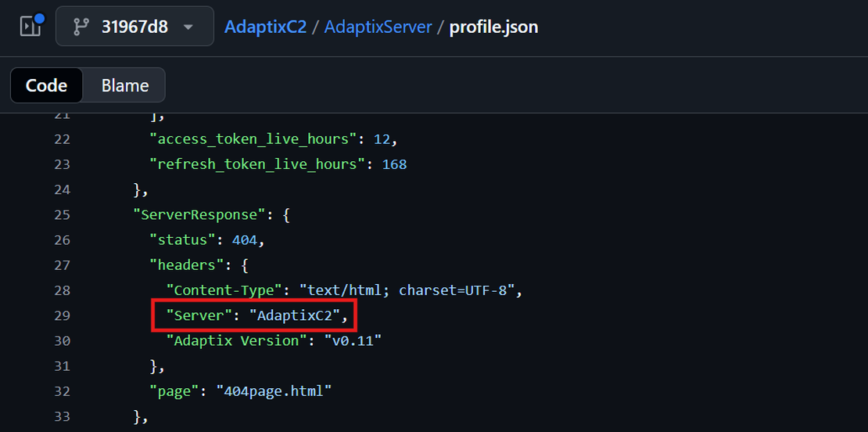Click the "access_token_live_hours" key
The height and width of the screenshot is (432, 868).
point(253,139)
